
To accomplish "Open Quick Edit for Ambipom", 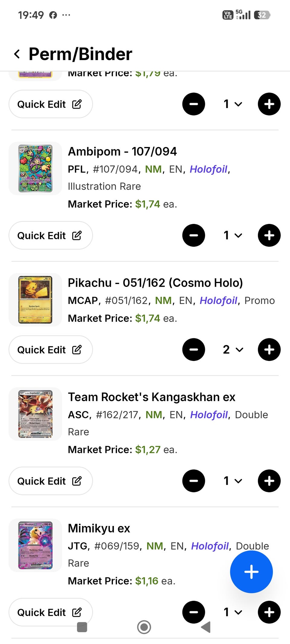I will (50, 235).
